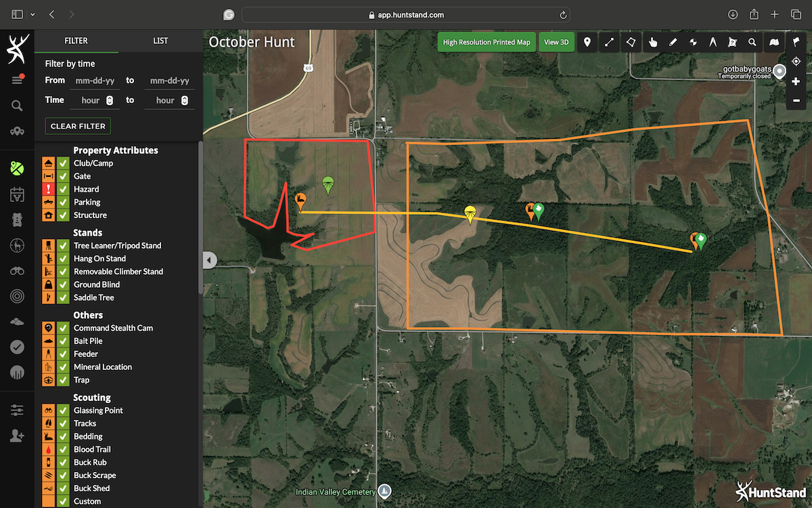Click the orange deer marker in red boundary
The width and height of the screenshot is (812, 508).
click(x=300, y=202)
